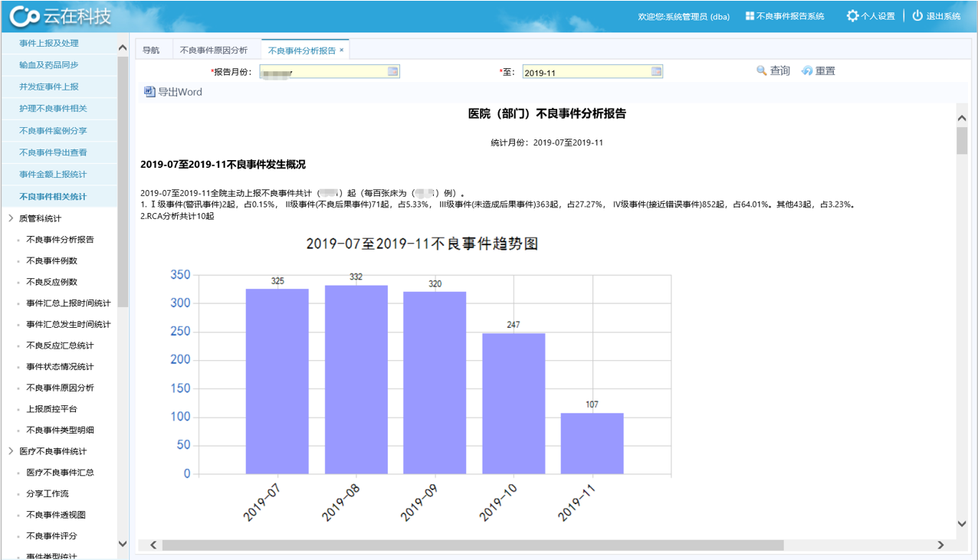Open 上报质控平台 tree item
Viewport: 978px width, 560px height.
[x=51, y=409]
